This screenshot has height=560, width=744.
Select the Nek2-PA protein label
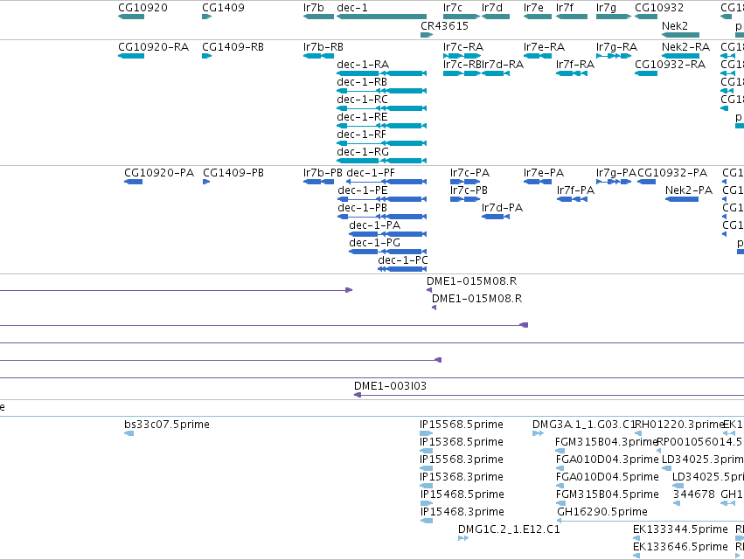pyautogui.click(x=689, y=190)
